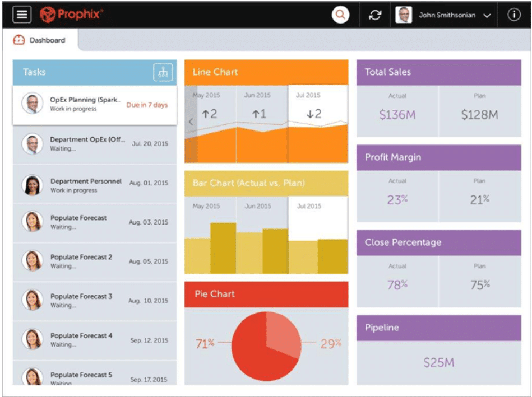532x397 pixels.
Task: Click the refresh arrows icon
Action: pyautogui.click(x=375, y=15)
